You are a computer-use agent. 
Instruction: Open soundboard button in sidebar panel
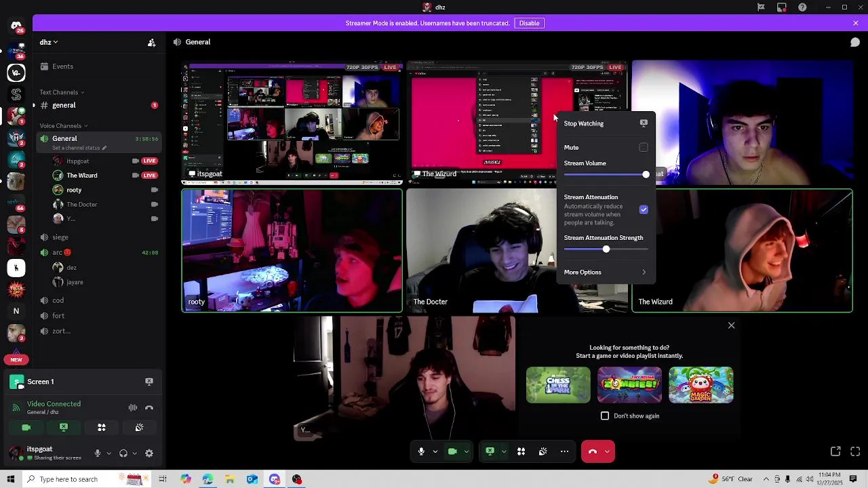tap(139, 428)
